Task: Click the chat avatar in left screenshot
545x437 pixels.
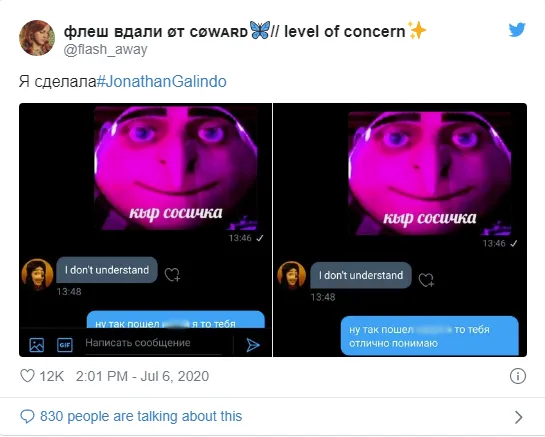Action: click(x=37, y=274)
